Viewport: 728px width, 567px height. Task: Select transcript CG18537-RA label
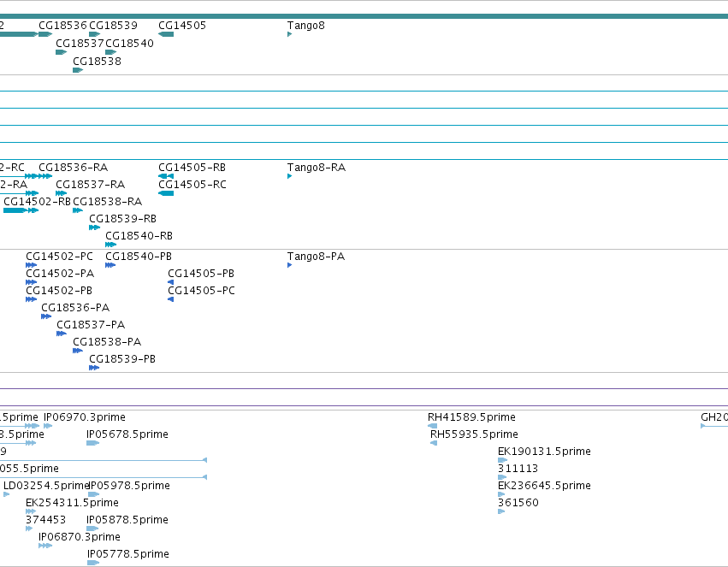91,184
